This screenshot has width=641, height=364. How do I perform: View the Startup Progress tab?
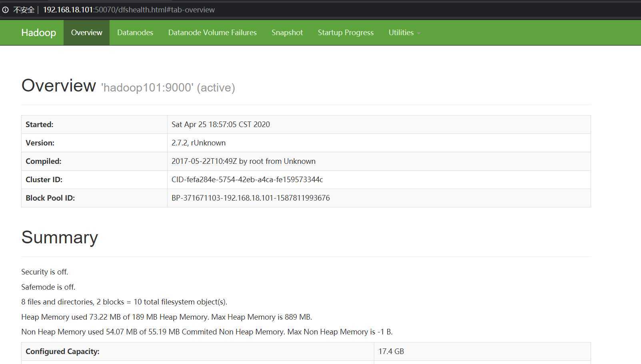coord(345,33)
